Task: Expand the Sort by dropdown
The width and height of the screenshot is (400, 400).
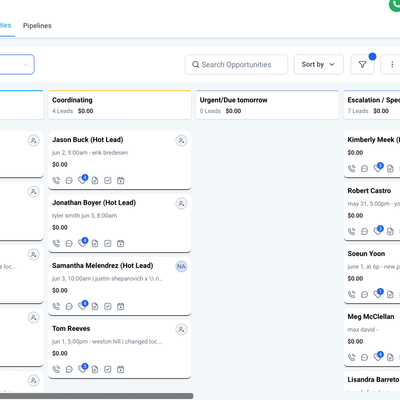Action: [319, 64]
